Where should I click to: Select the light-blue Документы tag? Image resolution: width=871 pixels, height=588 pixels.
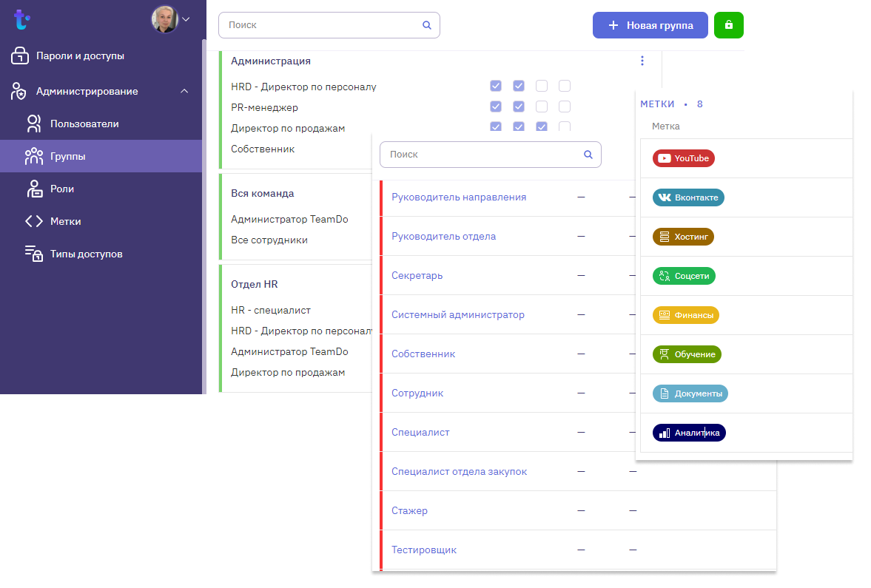pos(690,393)
